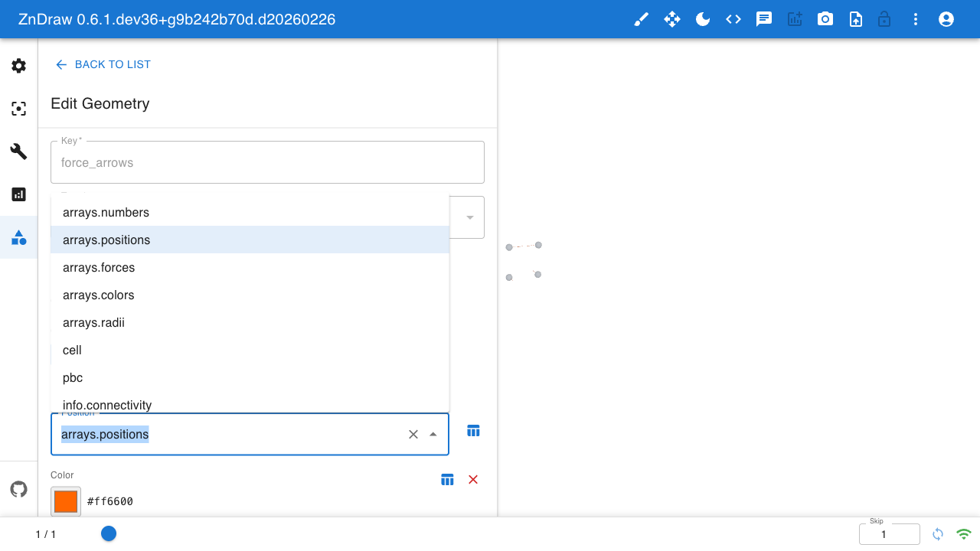Choose arrays.forces from the list
This screenshot has height=551, width=980.
(250, 267)
